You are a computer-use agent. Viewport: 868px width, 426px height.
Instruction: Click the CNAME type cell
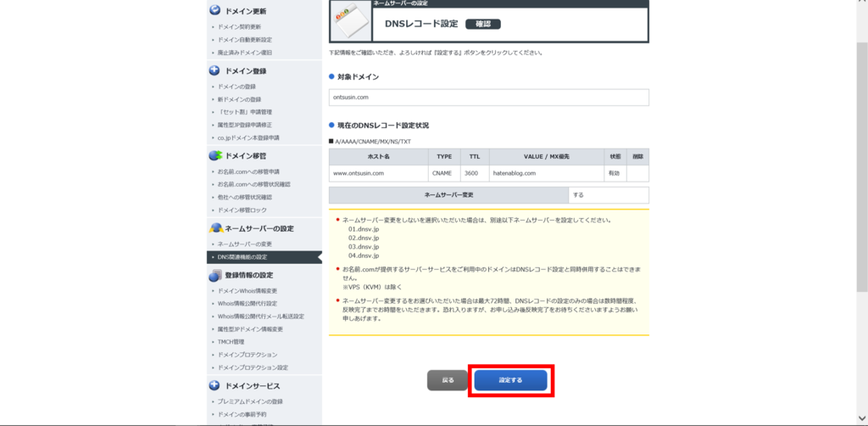[444, 173]
